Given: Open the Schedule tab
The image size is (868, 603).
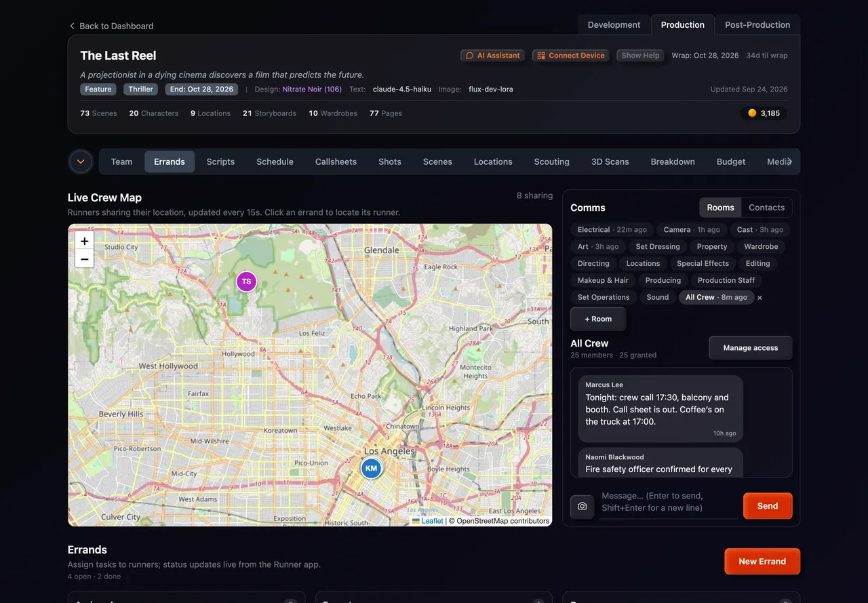Looking at the screenshot, I should pos(275,161).
